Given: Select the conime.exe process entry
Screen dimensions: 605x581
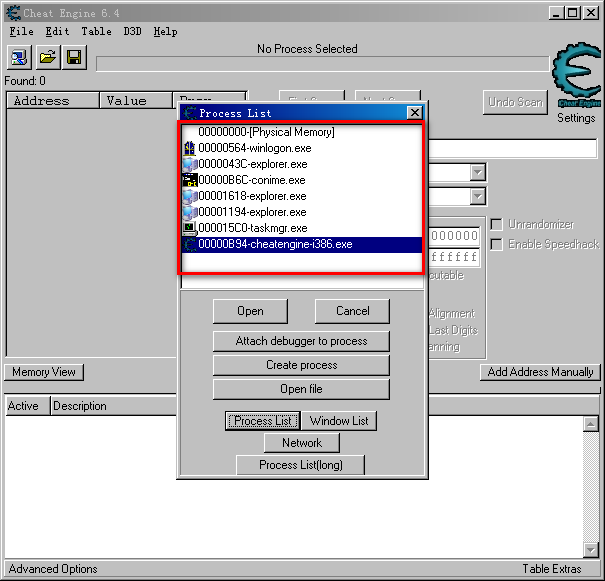Looking at the screenshot, I should [251, 180].
